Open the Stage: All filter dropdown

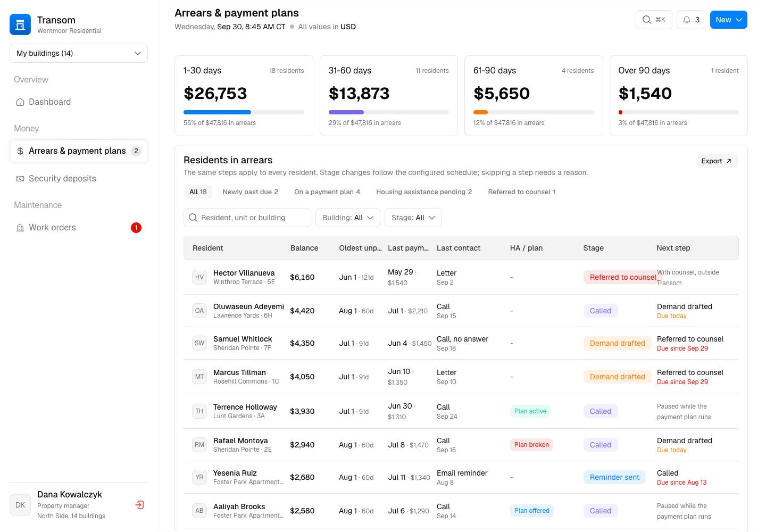pos(413,218)
